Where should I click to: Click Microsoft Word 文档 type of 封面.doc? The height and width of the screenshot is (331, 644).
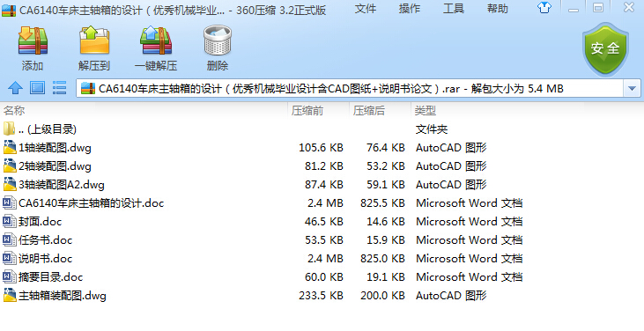coord(470,222)
